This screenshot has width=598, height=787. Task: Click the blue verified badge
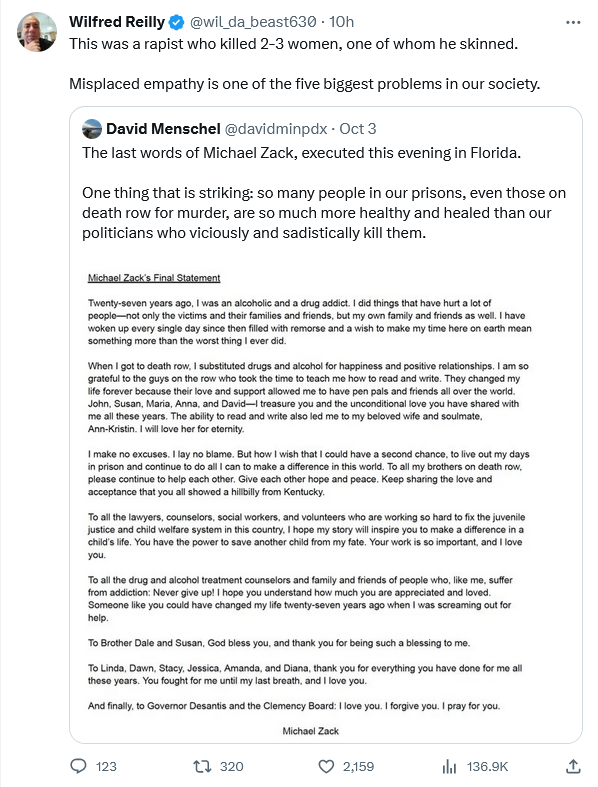(x=176, y=22)
